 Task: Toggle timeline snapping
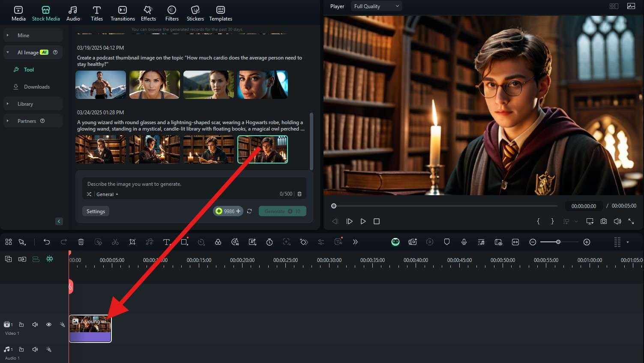pos(50,259)
